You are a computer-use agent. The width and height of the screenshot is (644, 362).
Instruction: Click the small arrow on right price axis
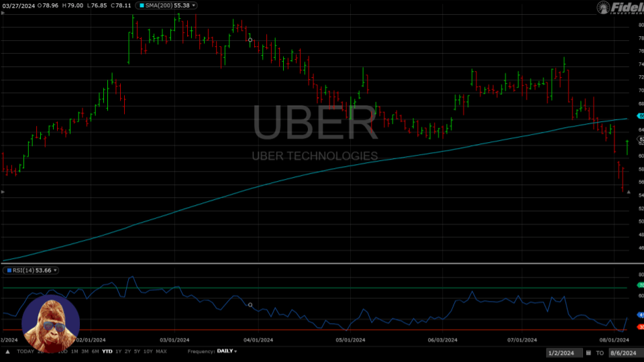point(629,192)
